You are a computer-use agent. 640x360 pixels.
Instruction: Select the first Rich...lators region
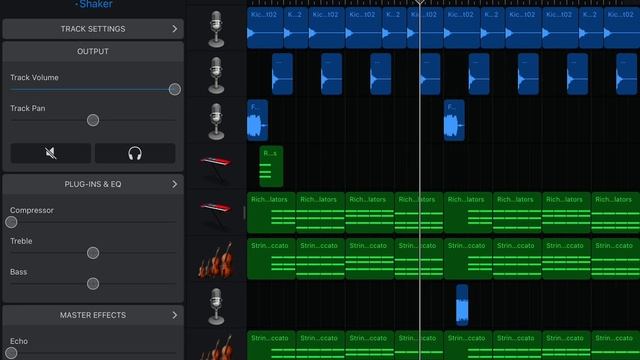pos(271,212)
